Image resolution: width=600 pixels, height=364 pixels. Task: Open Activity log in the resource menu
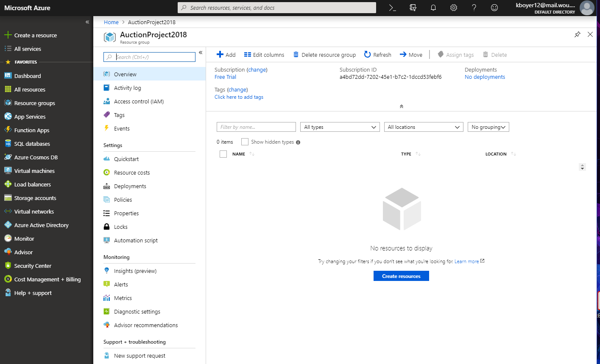pyautogui.click(x=150, y=88)
